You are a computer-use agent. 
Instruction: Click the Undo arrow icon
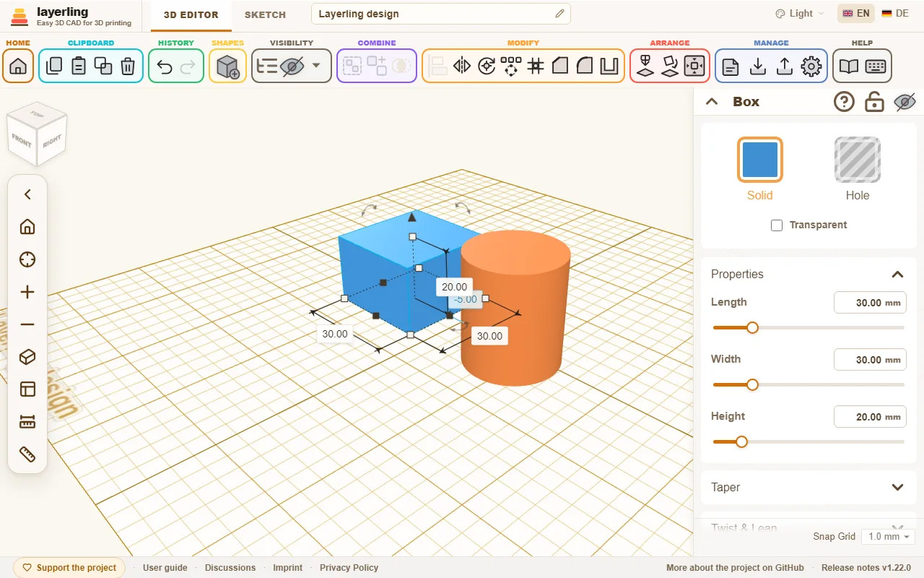pos(165,66)
